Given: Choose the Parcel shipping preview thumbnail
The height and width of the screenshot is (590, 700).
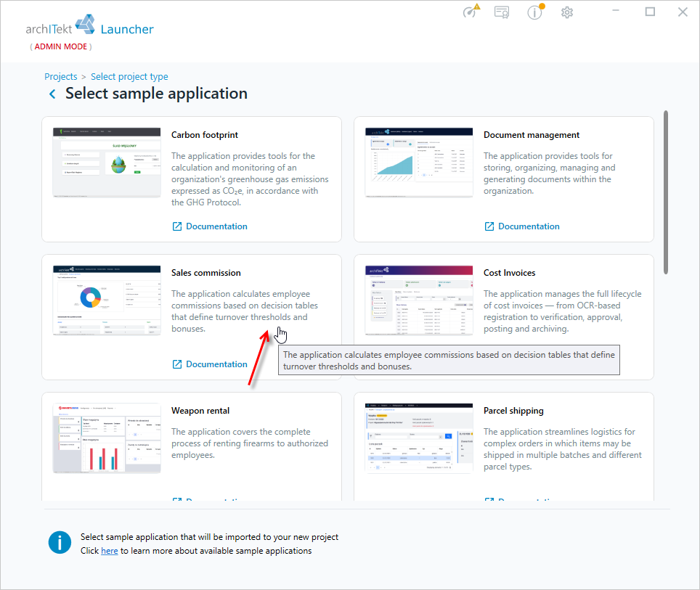Looking at the screenshot, I should 419,438.
